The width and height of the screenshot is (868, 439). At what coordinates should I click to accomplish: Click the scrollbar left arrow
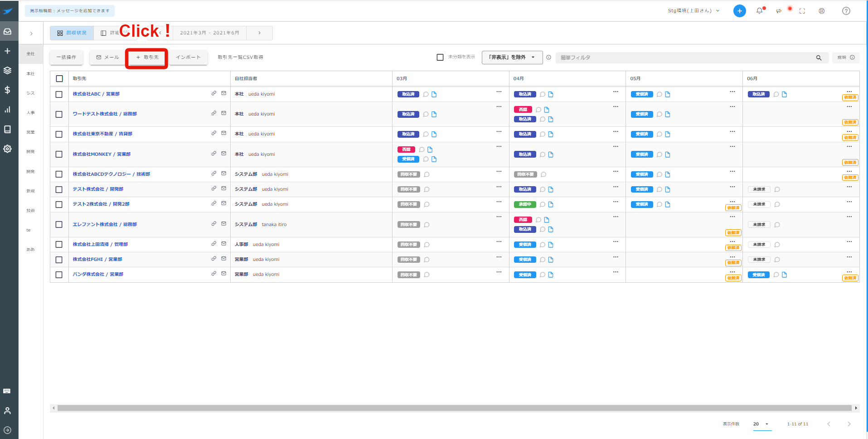point(53,408)
